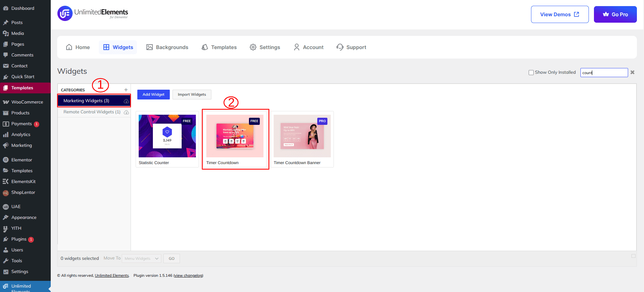Open ElementsKit in the sidebar

pos(25,181)
